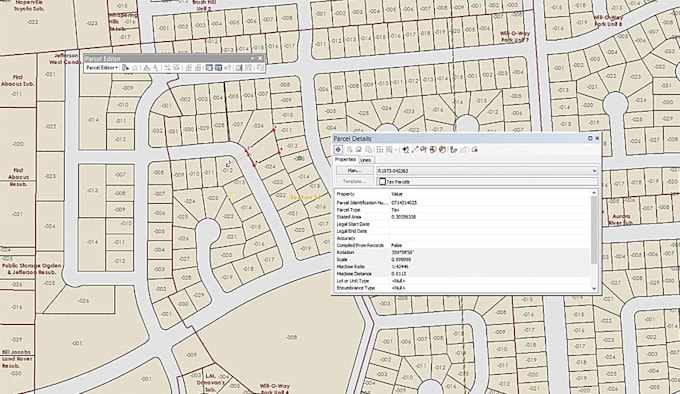Click the red-dot icon ending Parcel Details toolbar
680x394 pixels.
[475, 150]
